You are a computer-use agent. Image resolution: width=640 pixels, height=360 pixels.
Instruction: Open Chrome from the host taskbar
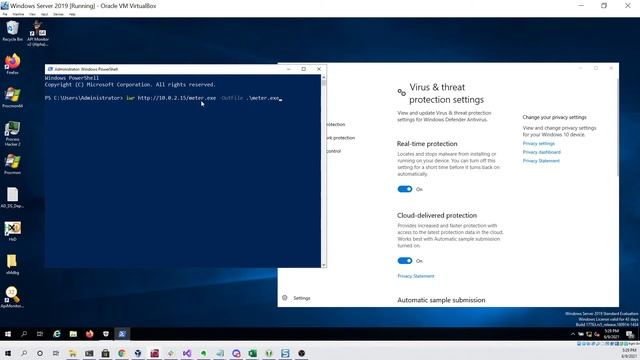coord(122,353)
